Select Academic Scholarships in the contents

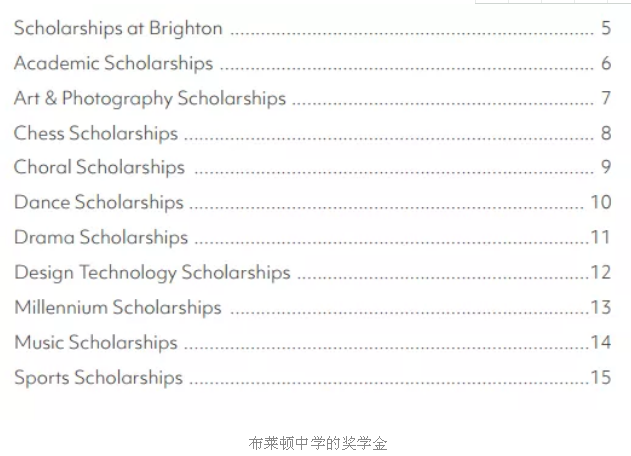[x=113, y=64]
